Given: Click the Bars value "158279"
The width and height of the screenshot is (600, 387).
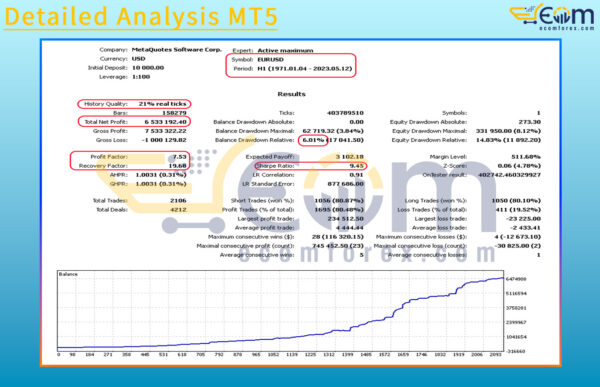Looking at the screenshot, I should pyautogui.click(x=174, y=113).
